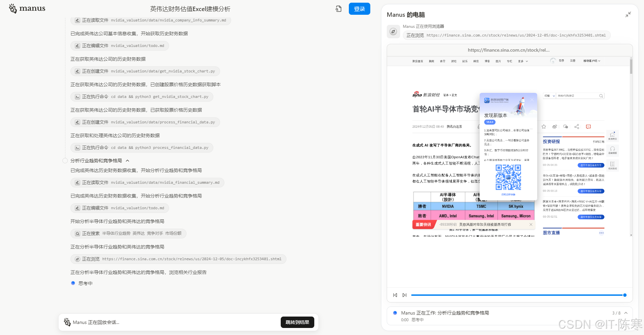Open the 正在创建文件 get_nvidia_stock_chart.py step
Screen dimensions: 644x335
point(145,71)
